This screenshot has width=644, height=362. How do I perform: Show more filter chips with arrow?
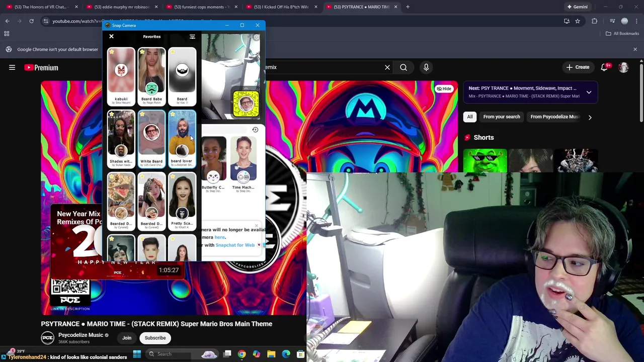(x=590, y=117)
